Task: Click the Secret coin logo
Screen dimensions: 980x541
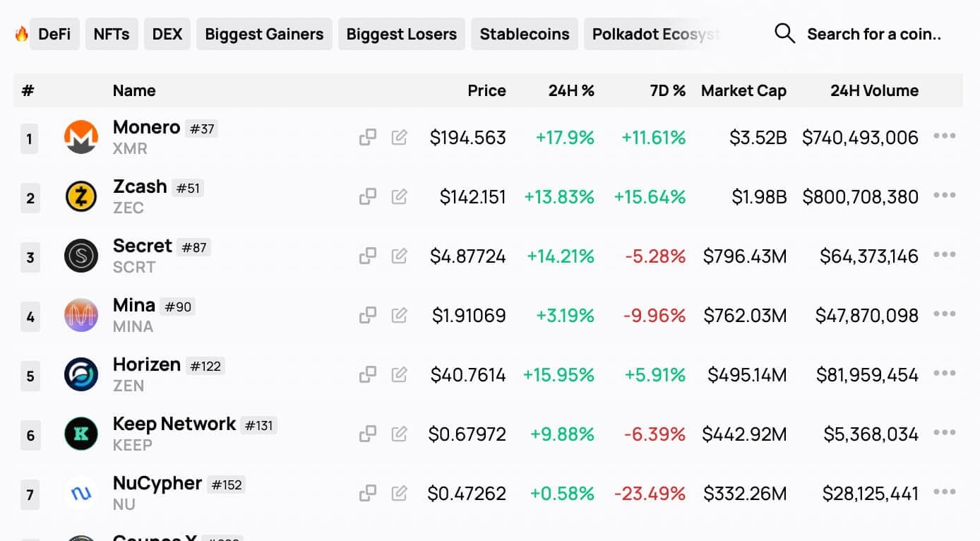Action: pos(81,256)
